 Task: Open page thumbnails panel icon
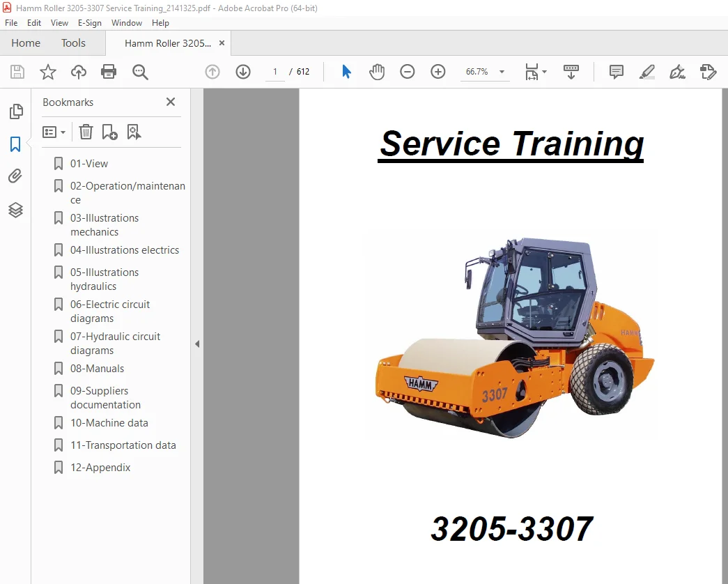coord(16,111)
